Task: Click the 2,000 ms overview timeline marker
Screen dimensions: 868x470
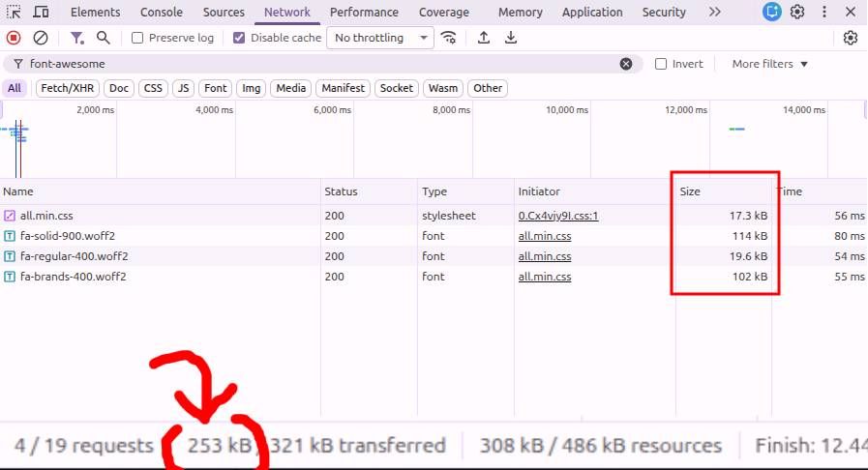Action: [x=95, y=110]
